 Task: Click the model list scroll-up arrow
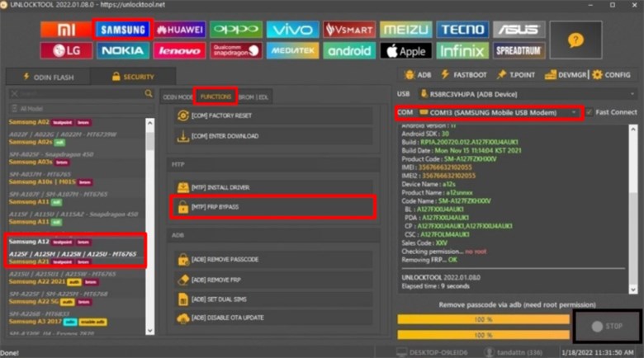150,123
